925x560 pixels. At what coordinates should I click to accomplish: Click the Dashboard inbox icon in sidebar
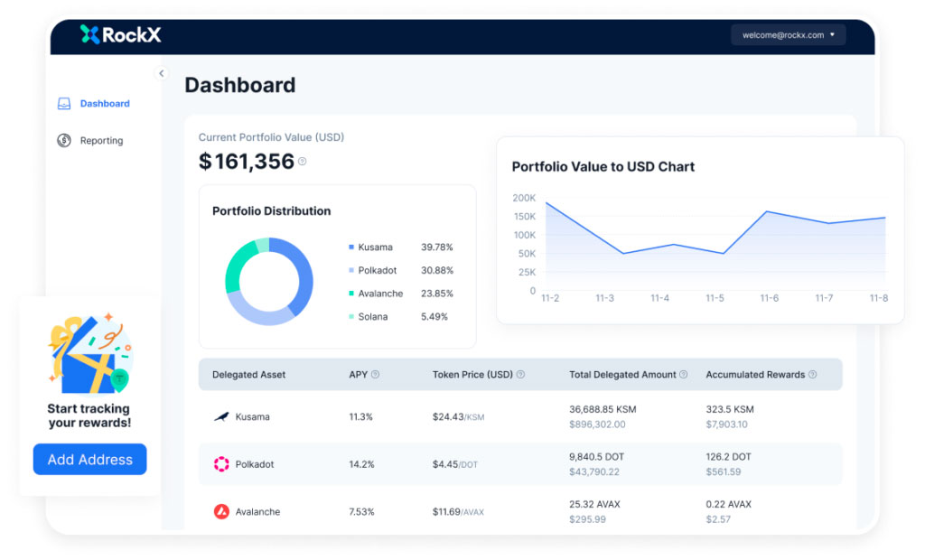64,104
